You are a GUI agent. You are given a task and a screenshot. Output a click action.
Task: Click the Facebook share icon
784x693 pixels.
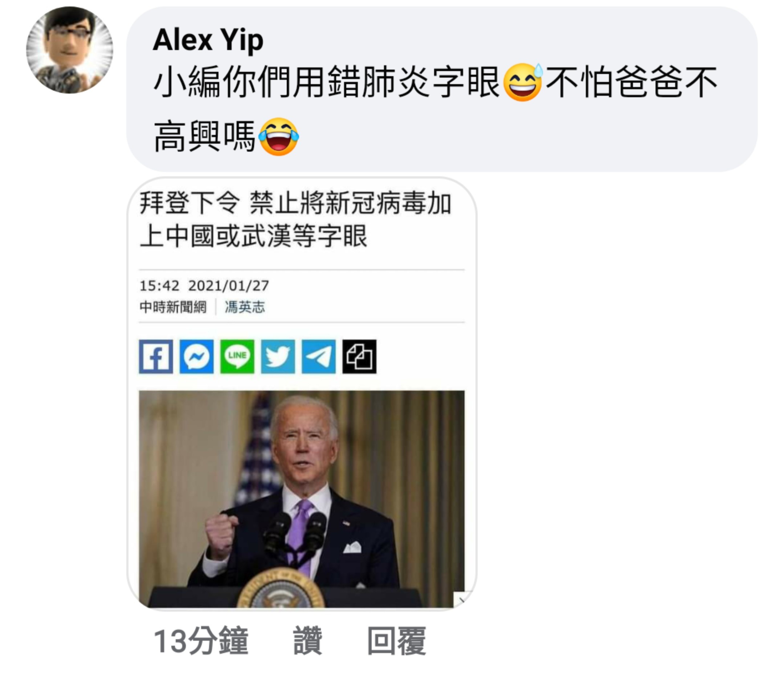pyautogui.click(x=156, y=356)
